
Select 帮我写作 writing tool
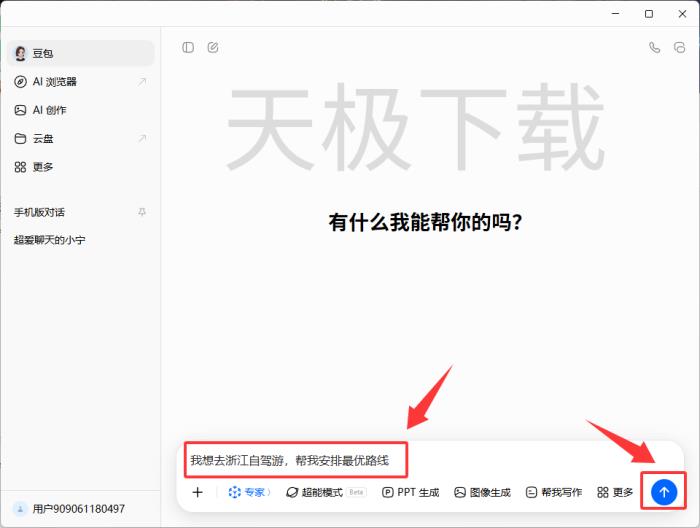coord(554,492)
